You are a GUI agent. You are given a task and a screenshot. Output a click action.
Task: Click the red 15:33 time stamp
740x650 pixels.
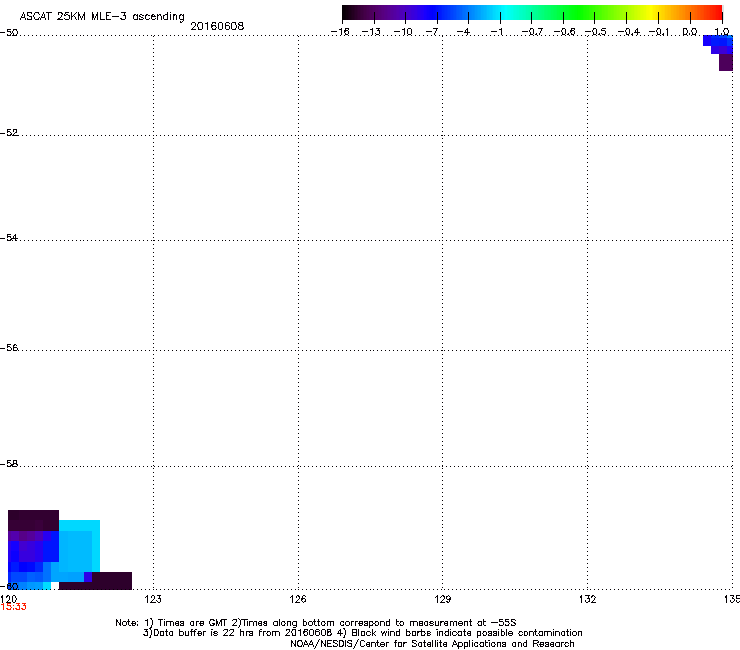[x=14, y=607]
